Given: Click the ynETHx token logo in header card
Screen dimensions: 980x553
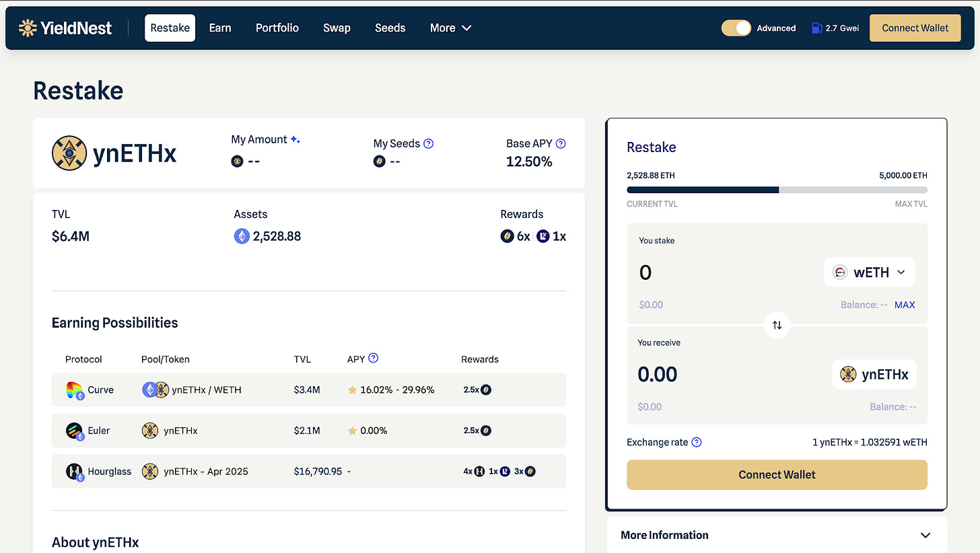Looking at the screenshot, I should pos(69,153).
